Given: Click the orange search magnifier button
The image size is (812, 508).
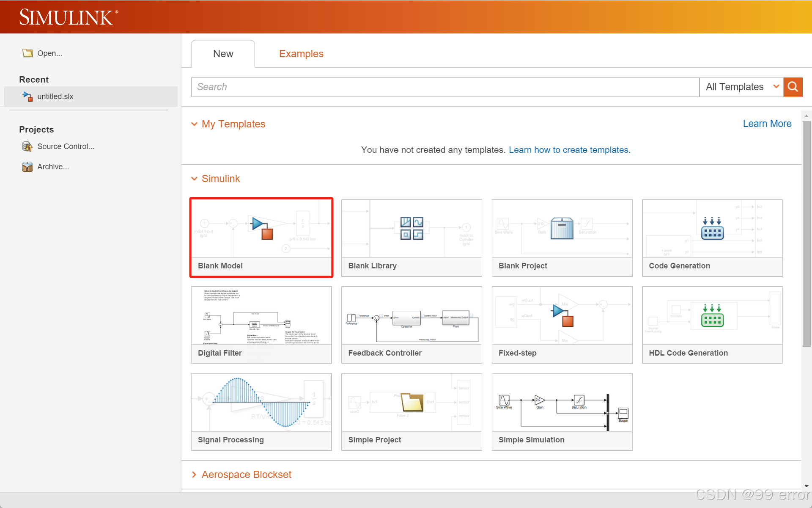Looking at the screenshot, I should pos(793,87).
